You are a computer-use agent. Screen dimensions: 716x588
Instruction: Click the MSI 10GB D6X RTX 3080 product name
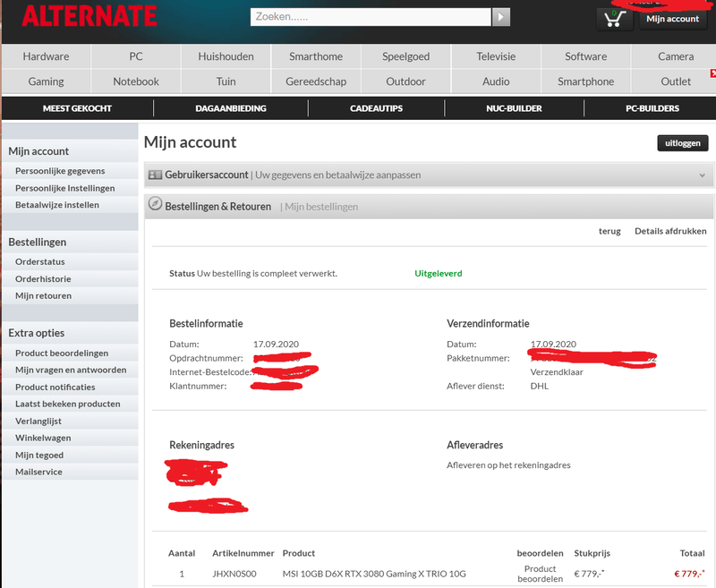click(374, 574)
